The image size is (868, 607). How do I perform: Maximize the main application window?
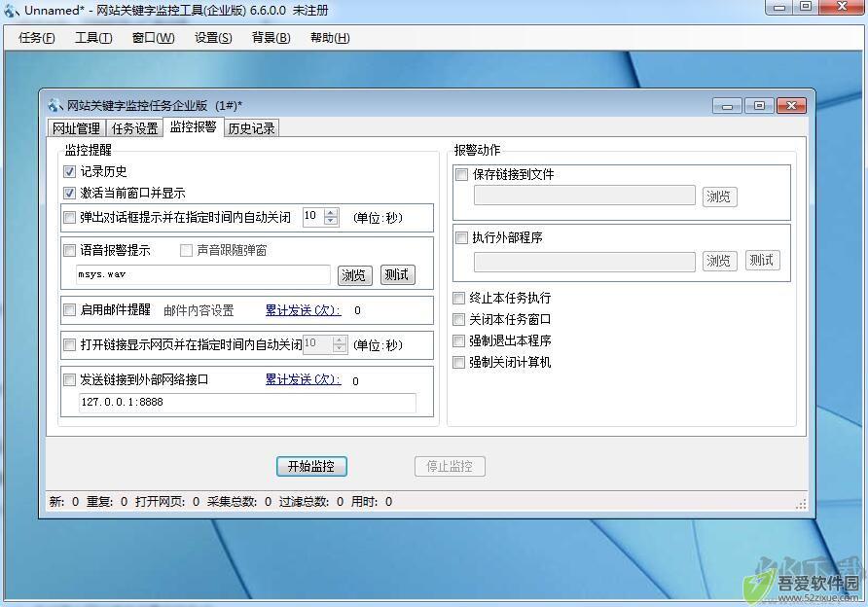pos(806,7)
